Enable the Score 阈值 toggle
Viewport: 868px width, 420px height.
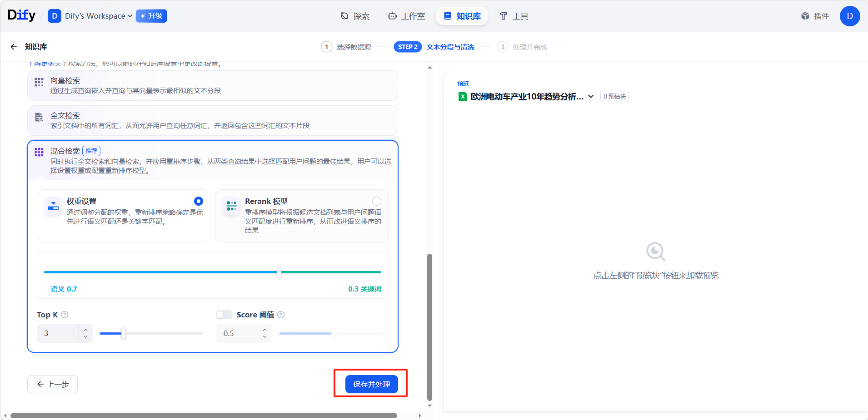tap(224, 315)
